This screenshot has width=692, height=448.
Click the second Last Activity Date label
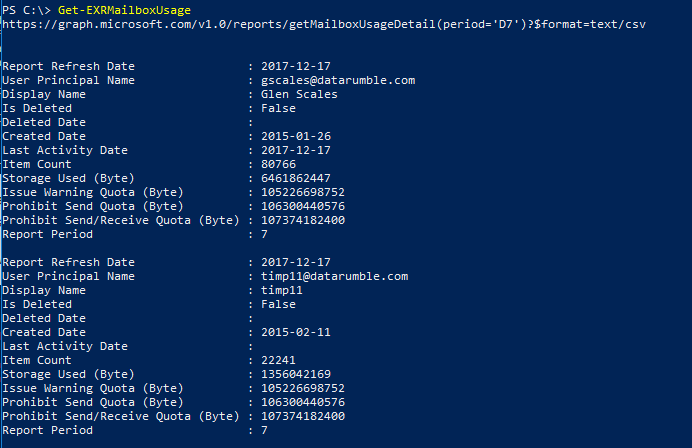(x=65, y=346)
